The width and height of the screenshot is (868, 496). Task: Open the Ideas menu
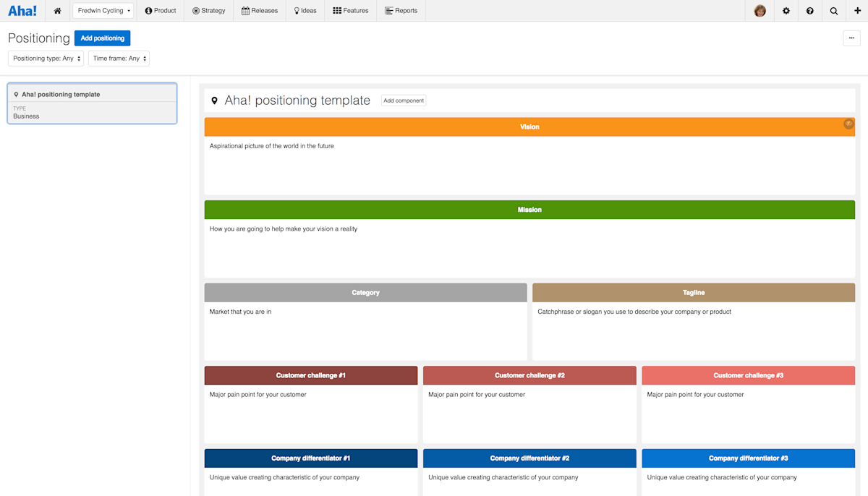(x=305, y=11)
